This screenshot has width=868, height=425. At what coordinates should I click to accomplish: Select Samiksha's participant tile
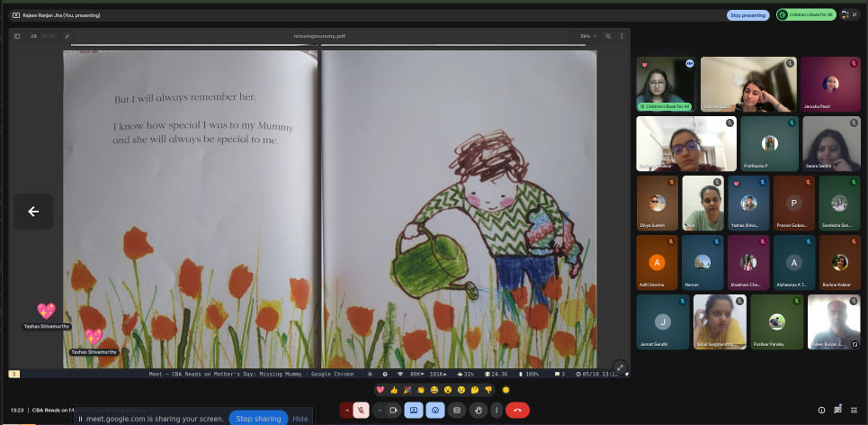pyautogui.click(x=840, y=203)
